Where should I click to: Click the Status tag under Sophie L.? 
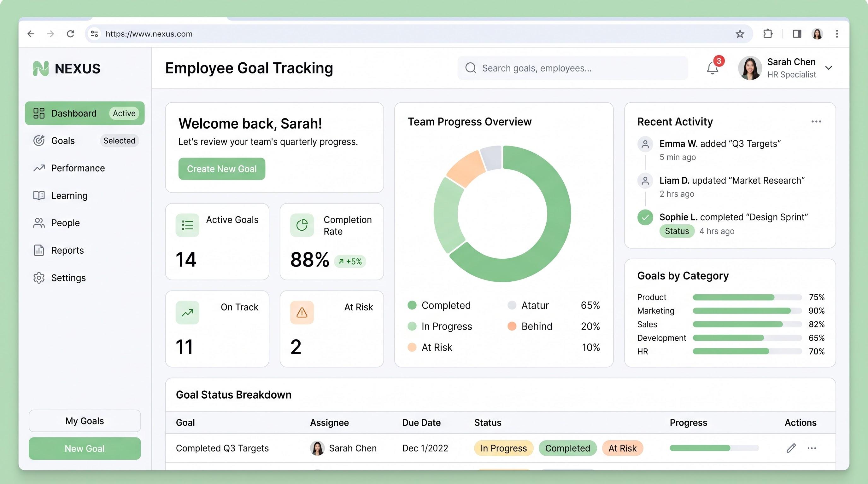(677, 231)
